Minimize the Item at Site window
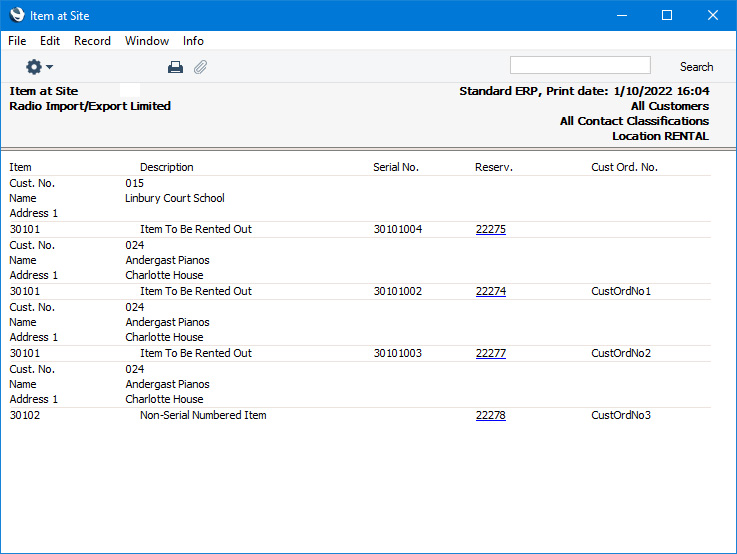The height and width of the screenshot is (554, 737). [621, 15]
